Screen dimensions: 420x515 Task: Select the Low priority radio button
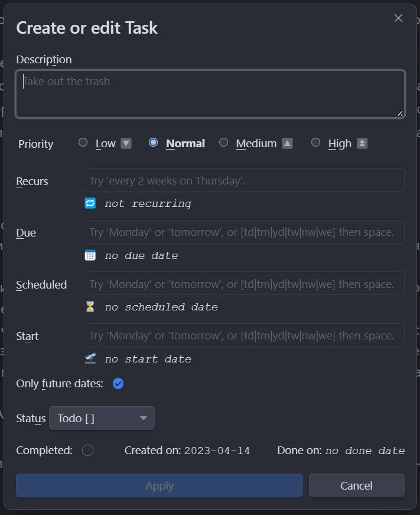click(x=83, y=142)
